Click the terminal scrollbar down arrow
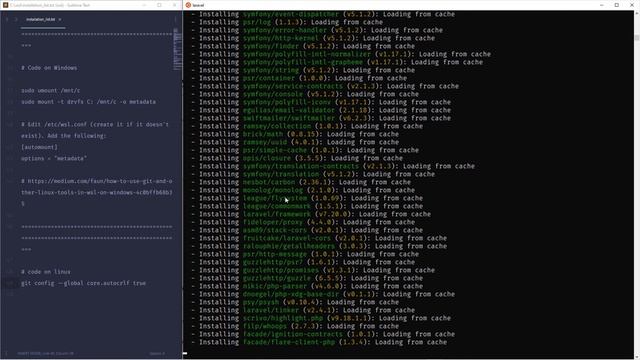The height and width of the screenshot is (360, 640). pos(637,356)
